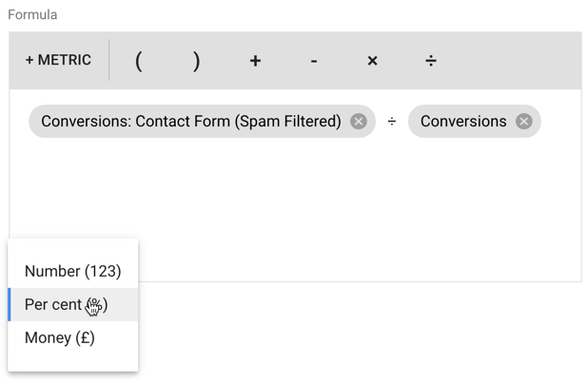Insert the divide operator from the toolbar
Viewport: 588px width, 384px height.
(x=431, y=61)
